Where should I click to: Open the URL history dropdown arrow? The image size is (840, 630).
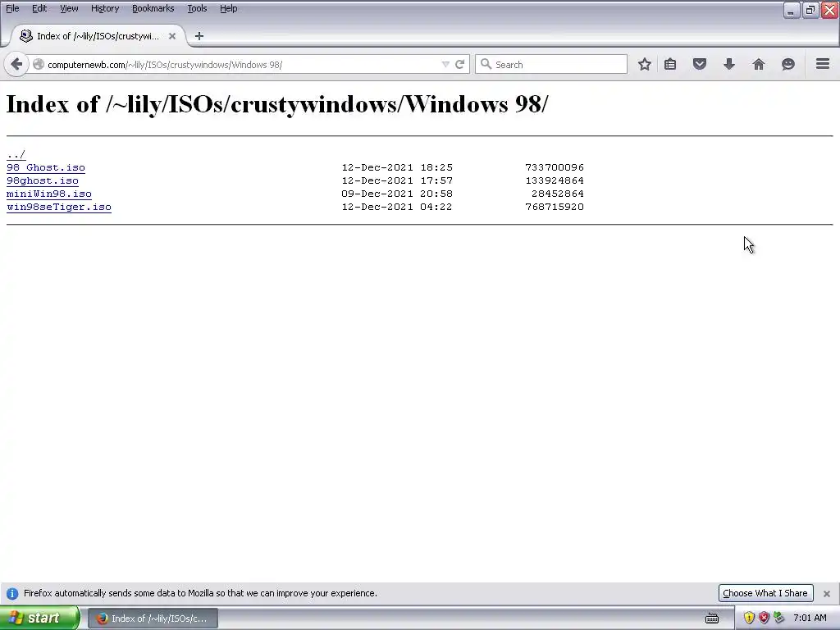445,64
